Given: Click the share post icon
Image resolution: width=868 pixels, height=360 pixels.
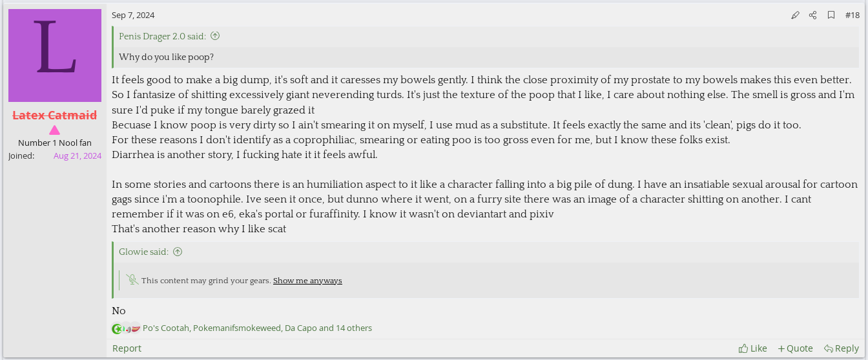Looking at the screenshot, I should [813, 15].
